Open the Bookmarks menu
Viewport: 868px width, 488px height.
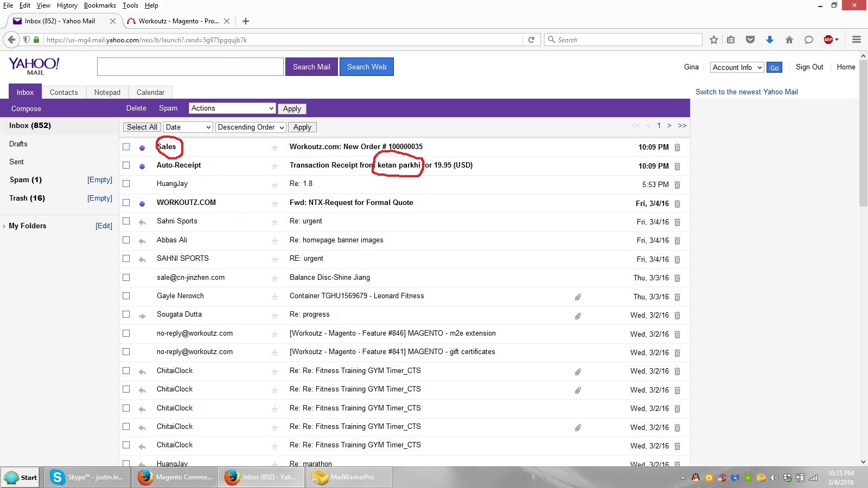pos(100,5)
